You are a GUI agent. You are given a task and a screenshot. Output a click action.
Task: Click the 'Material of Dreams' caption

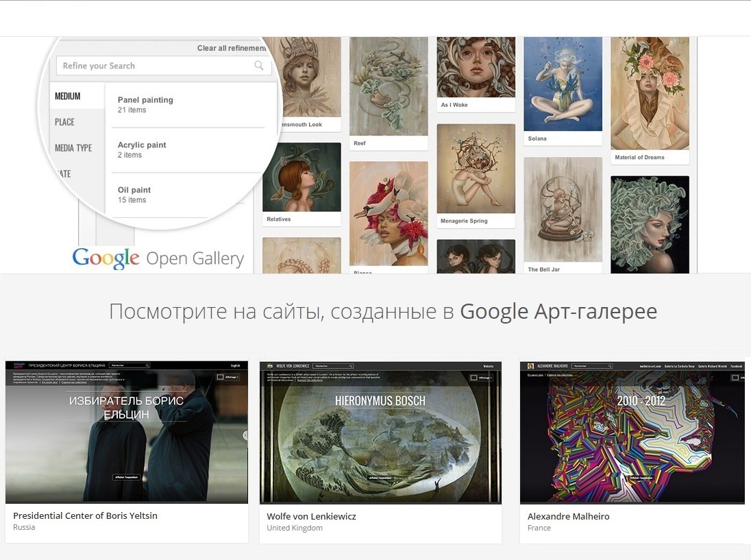639,157
